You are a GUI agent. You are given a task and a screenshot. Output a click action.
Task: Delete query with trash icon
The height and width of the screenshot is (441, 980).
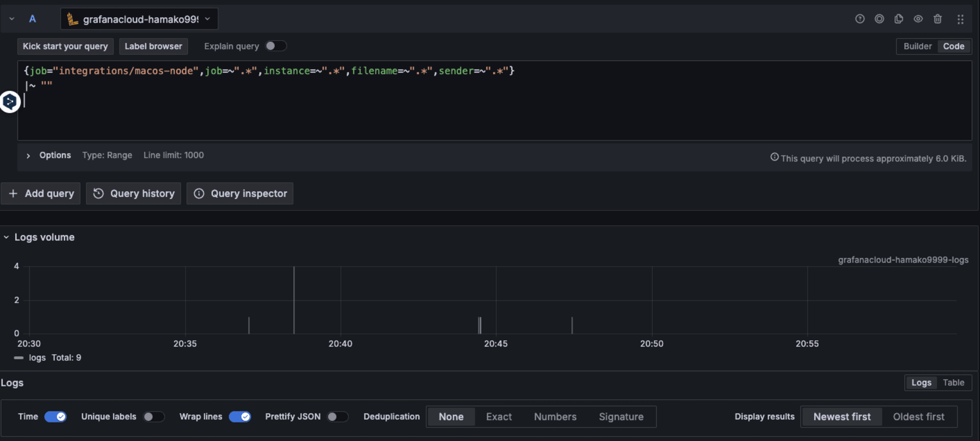click(937, 19)
